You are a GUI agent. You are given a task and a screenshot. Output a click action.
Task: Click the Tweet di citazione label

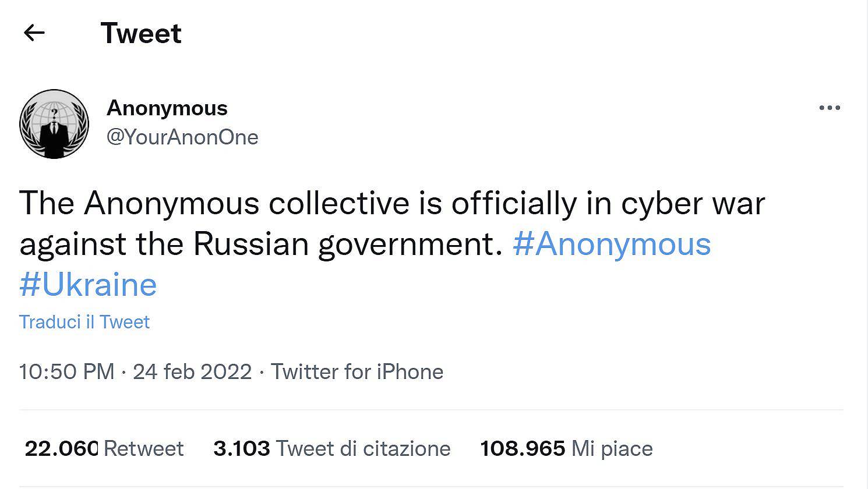click(364, 448)
